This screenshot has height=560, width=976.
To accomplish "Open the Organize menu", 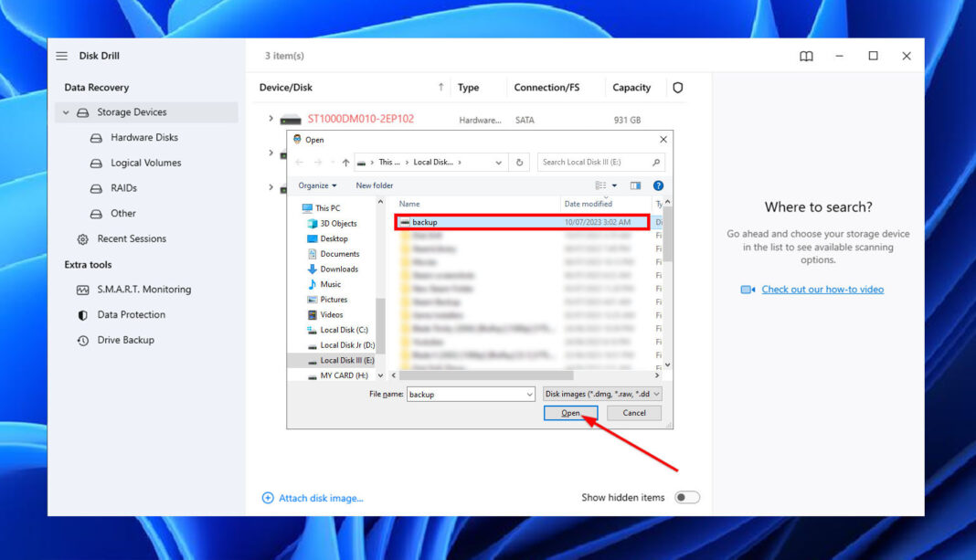I will (x=317, y=185).
